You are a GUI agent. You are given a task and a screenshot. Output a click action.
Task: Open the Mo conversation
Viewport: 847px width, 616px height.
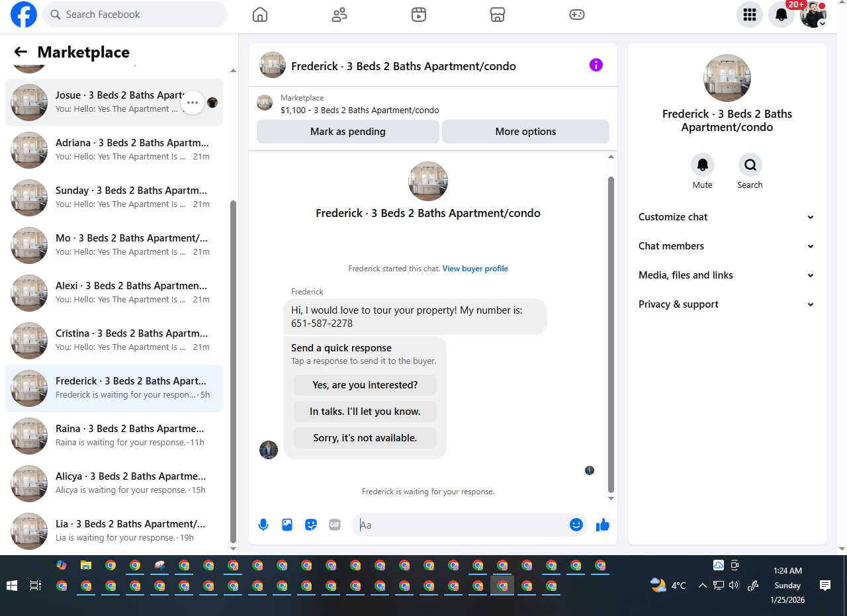click(x=114, y=245)
